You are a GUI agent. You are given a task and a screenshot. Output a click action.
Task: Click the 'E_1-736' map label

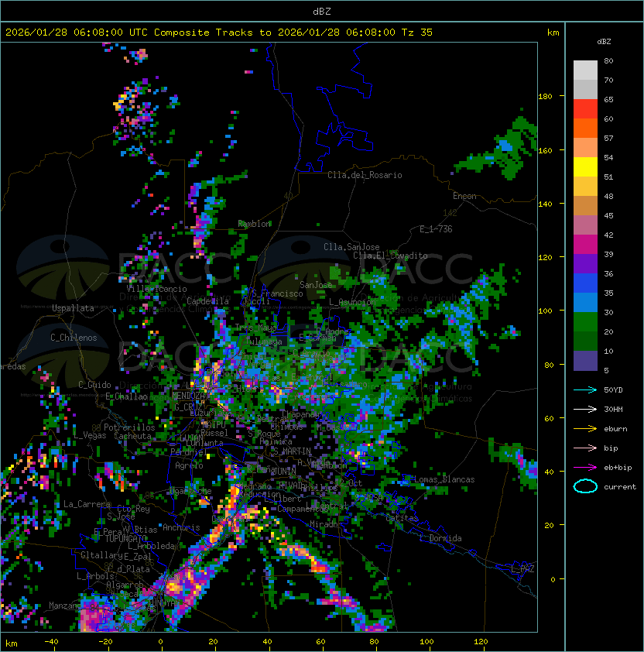point(436,229)
